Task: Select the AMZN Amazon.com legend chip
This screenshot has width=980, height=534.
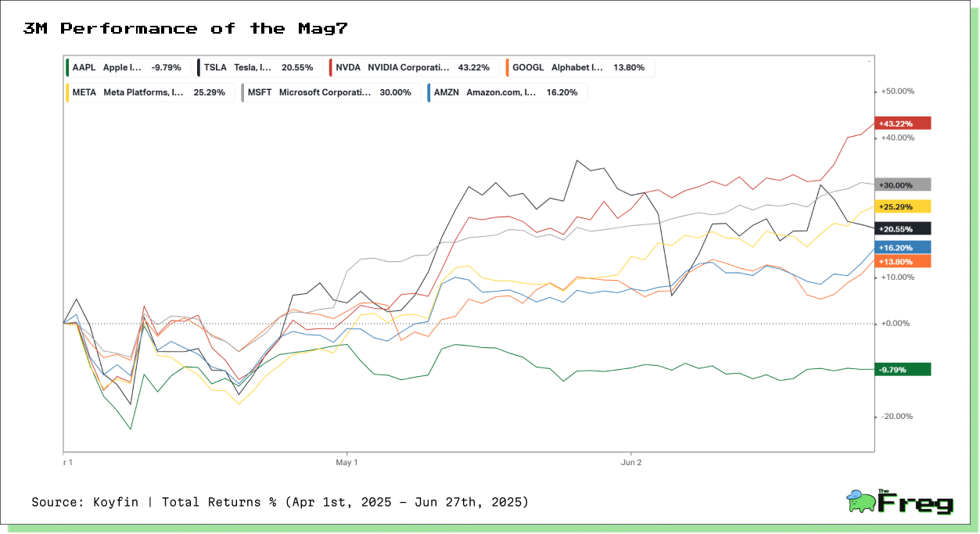Action: coord(508,92)
